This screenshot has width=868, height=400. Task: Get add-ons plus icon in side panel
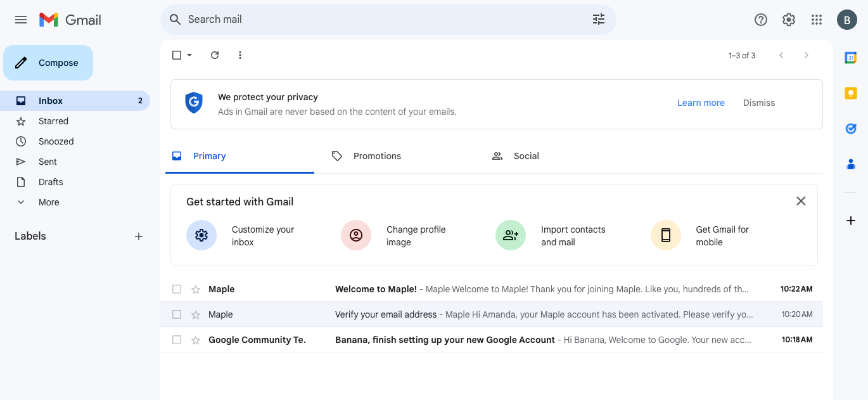[x=851, y=221]
